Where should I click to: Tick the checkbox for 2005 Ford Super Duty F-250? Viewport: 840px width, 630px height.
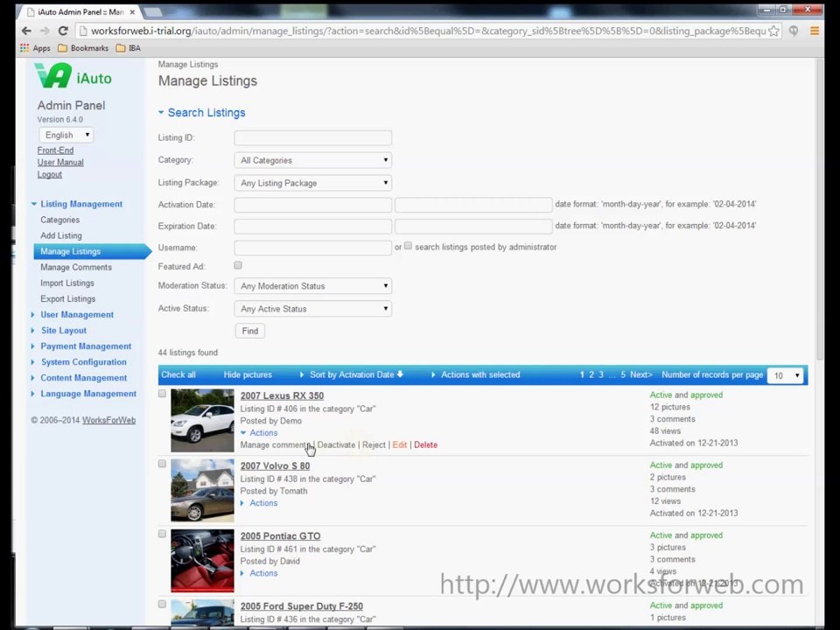pos(163,605)
